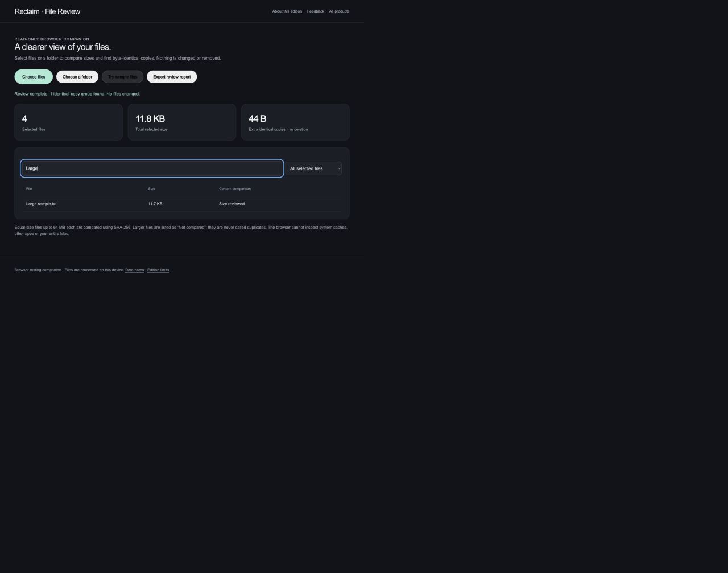728x573 pixels.
Task: Go to All products
Action: [339, 11]
